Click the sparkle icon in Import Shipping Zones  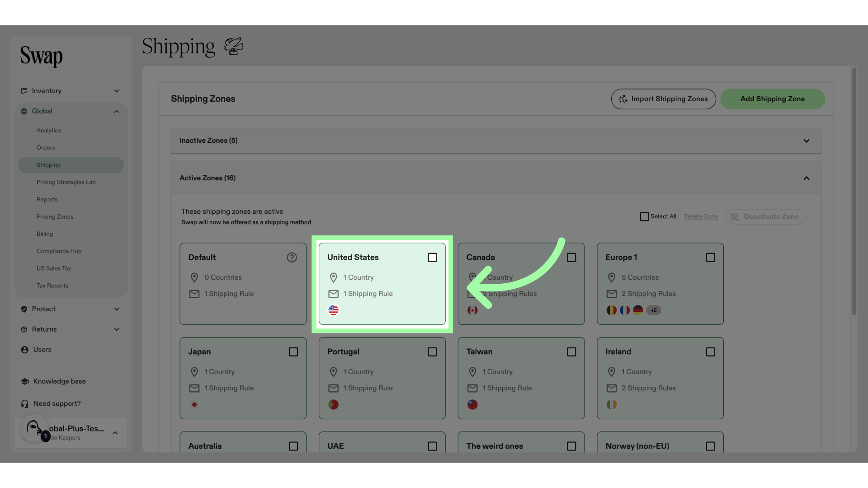click(623, 99)
